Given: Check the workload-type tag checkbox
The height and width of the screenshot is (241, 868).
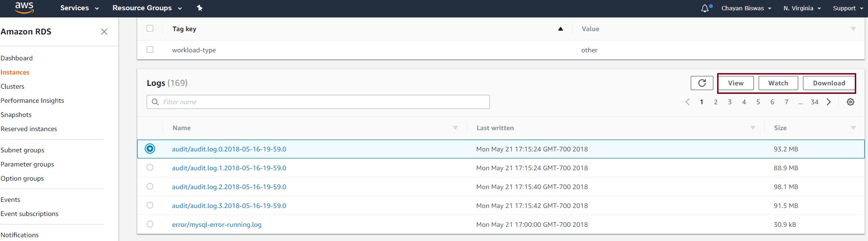Looking at the screenshot, I should (150, 50).
